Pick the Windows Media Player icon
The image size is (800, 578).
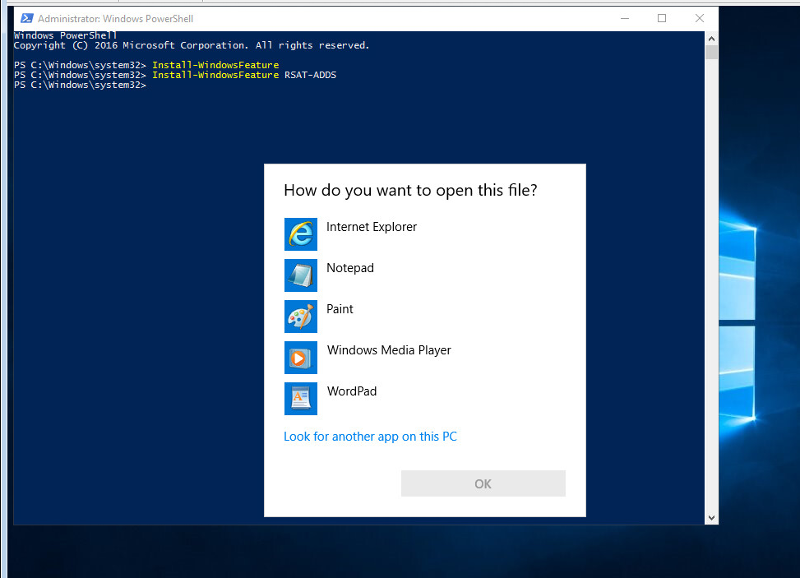pos(300,357)
